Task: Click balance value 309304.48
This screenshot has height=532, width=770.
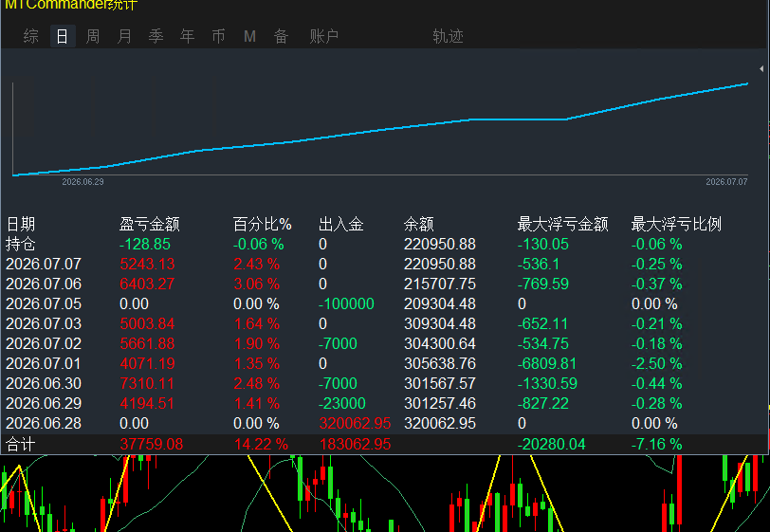Action: click(440, 323)
